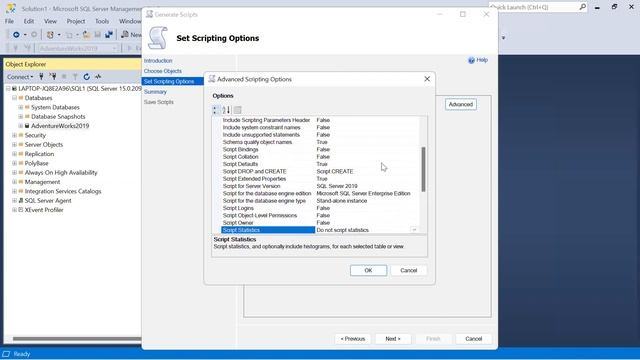Image resolution: width=640 pixels, height=360 pixels.
Task: Open the Tools menu
Action: 102,21
